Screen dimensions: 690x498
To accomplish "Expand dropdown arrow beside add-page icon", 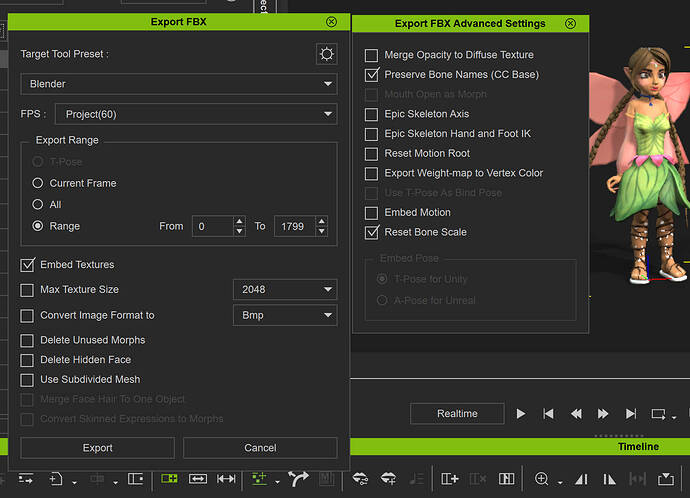I will pos(74,483).
